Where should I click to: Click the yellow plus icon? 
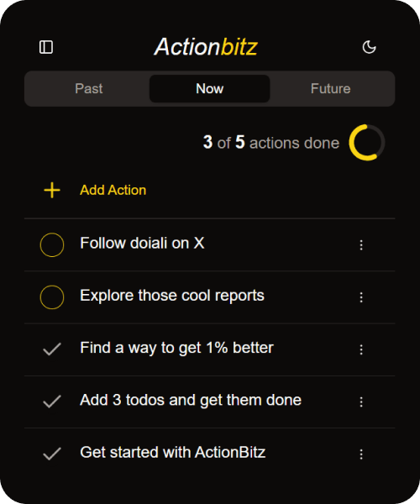52,190
